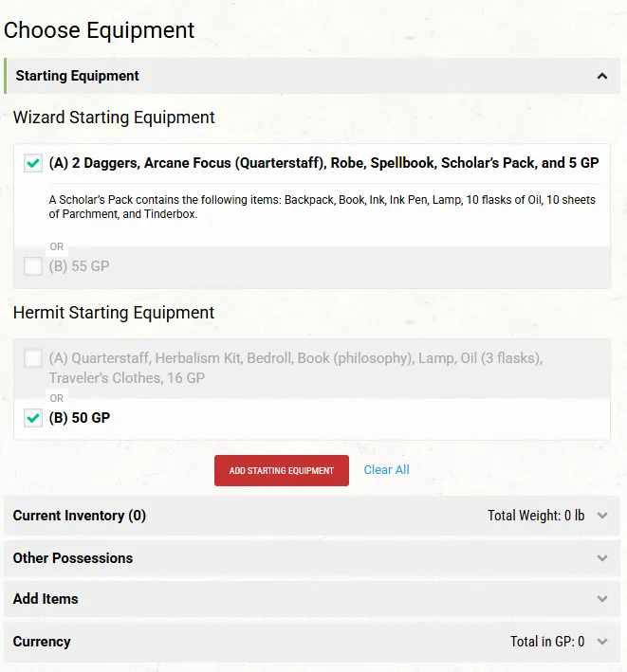Open the Currency section title
This screenshot has width=627, height=672.
point(42,642)
